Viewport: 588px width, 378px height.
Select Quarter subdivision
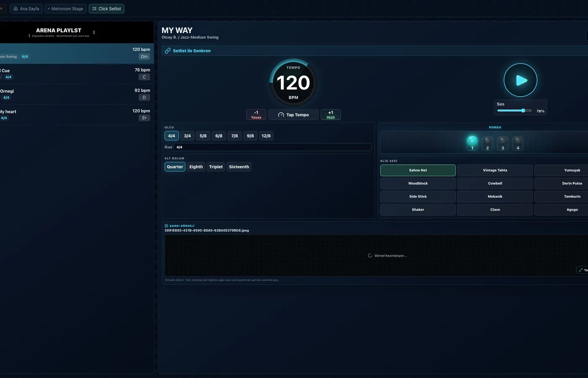coord(175,167)
